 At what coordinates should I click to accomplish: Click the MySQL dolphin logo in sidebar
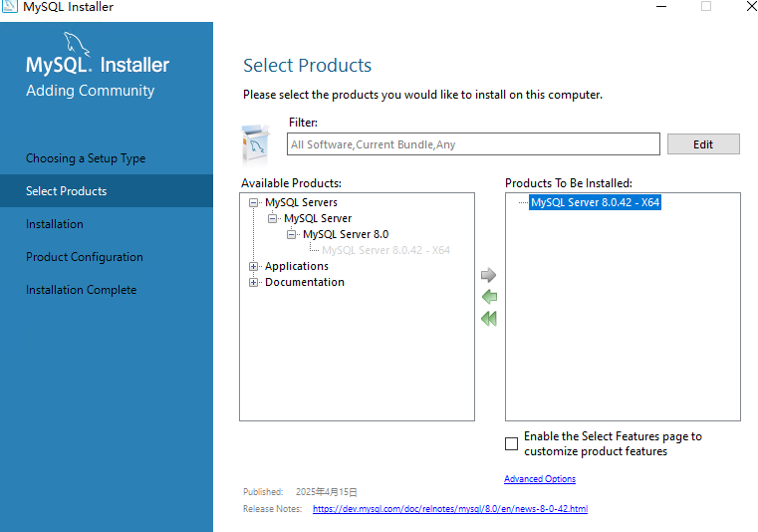point(77,44)
